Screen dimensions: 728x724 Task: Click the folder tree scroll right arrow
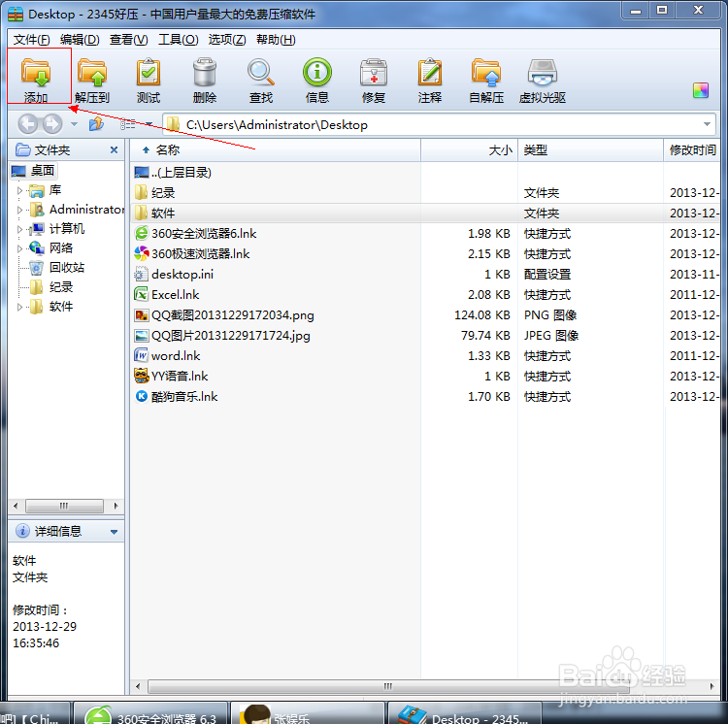[x=116, y=506]
